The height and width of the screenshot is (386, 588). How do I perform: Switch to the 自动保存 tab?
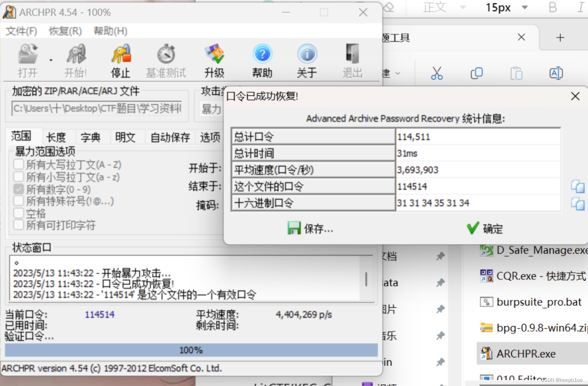pyautogui.click(x=170, y=137)
